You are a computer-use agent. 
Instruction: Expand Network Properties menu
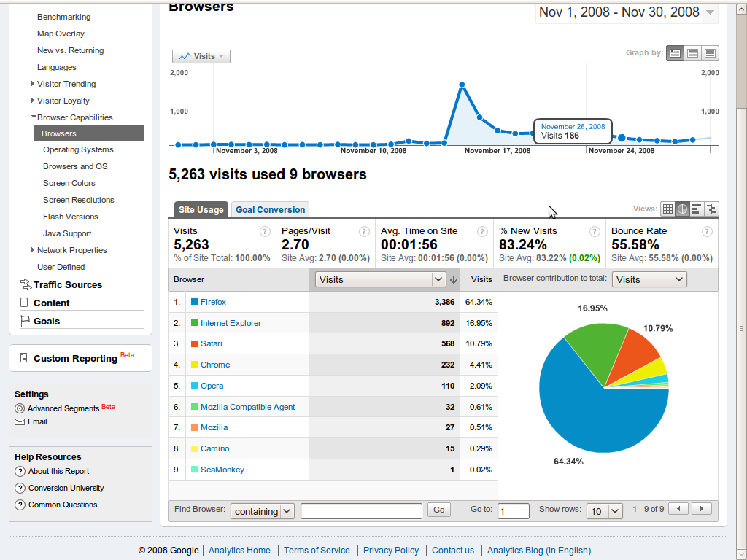[32, 250]
